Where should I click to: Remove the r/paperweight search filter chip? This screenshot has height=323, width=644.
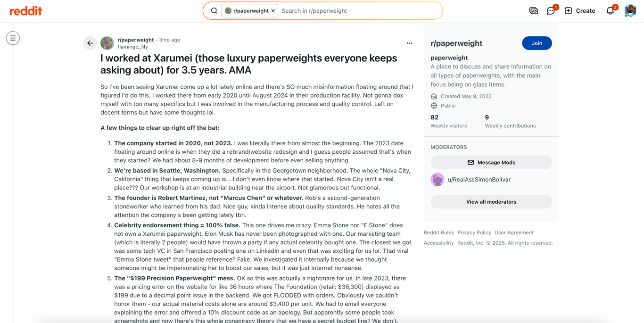click(x=273, y=11)
